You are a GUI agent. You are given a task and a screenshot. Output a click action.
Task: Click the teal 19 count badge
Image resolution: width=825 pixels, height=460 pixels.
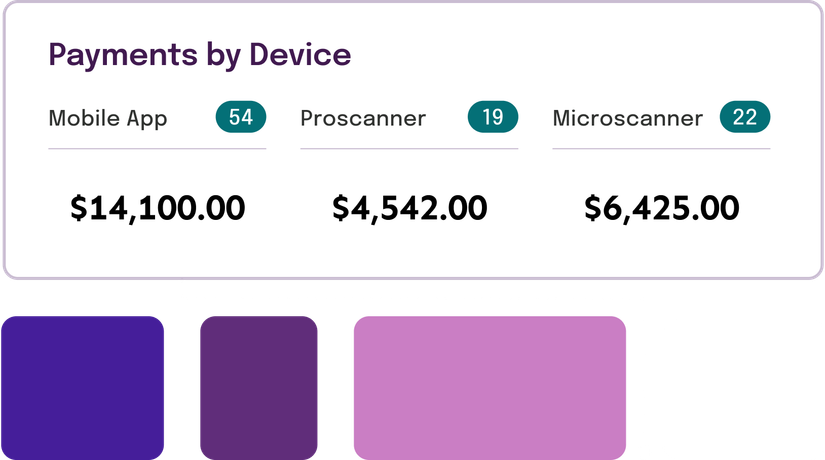(x=493, y=118)
